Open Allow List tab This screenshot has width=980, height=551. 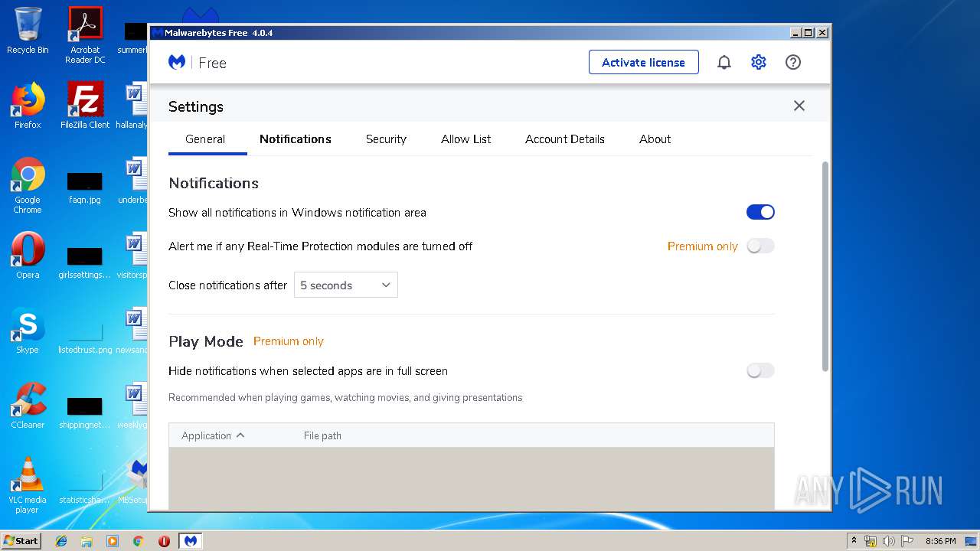[466, 139]
